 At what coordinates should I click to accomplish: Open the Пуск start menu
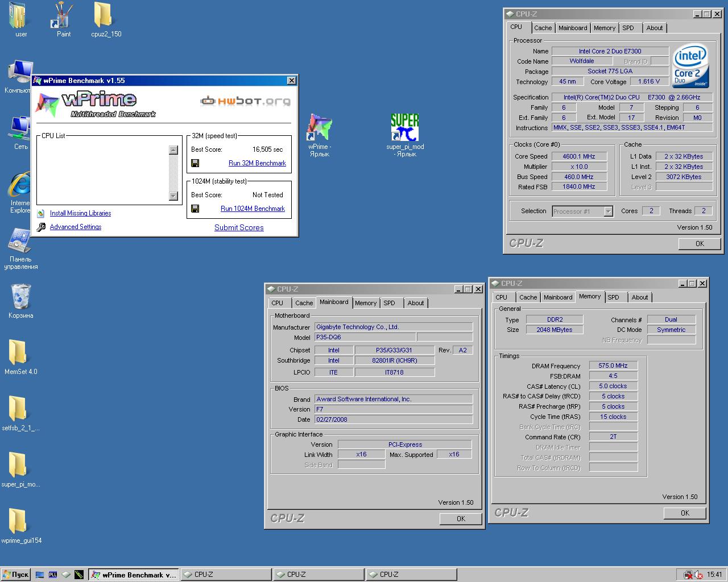(x=15, y=575)
